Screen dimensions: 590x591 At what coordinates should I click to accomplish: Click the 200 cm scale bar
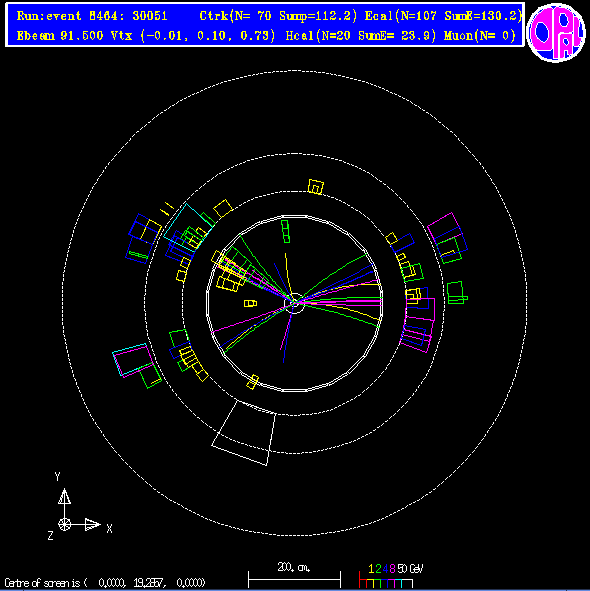click(294, 579)
